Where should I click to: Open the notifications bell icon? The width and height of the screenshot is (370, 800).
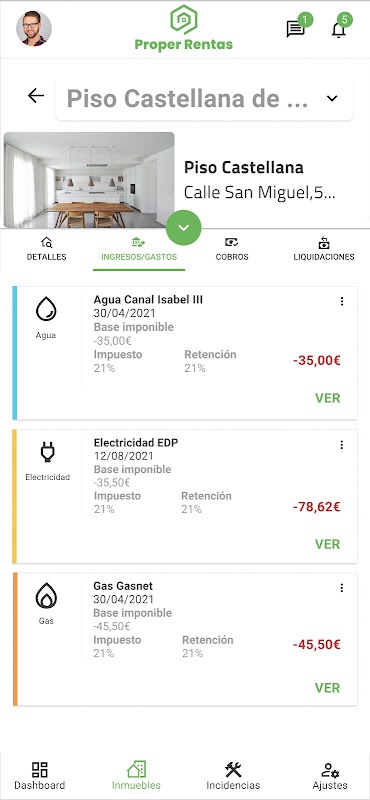339,30
